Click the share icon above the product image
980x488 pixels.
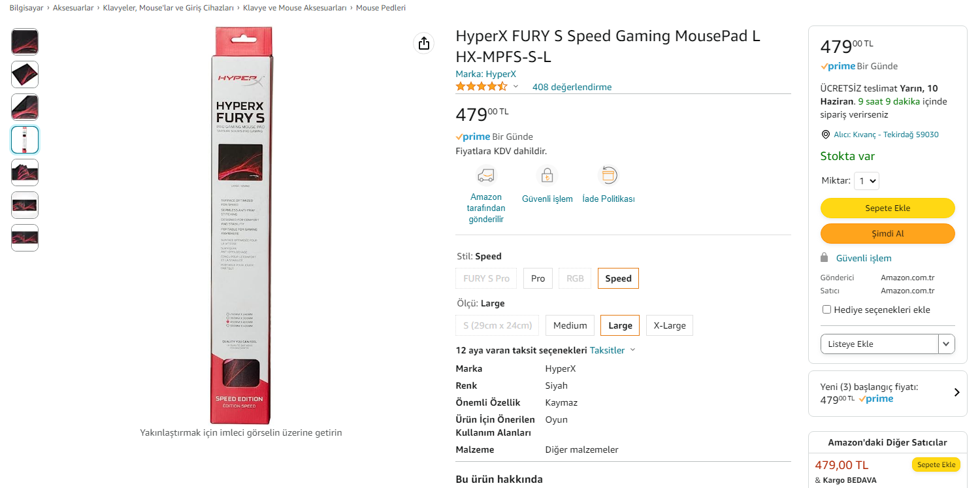pyautogui.click(x=424, y=43)
